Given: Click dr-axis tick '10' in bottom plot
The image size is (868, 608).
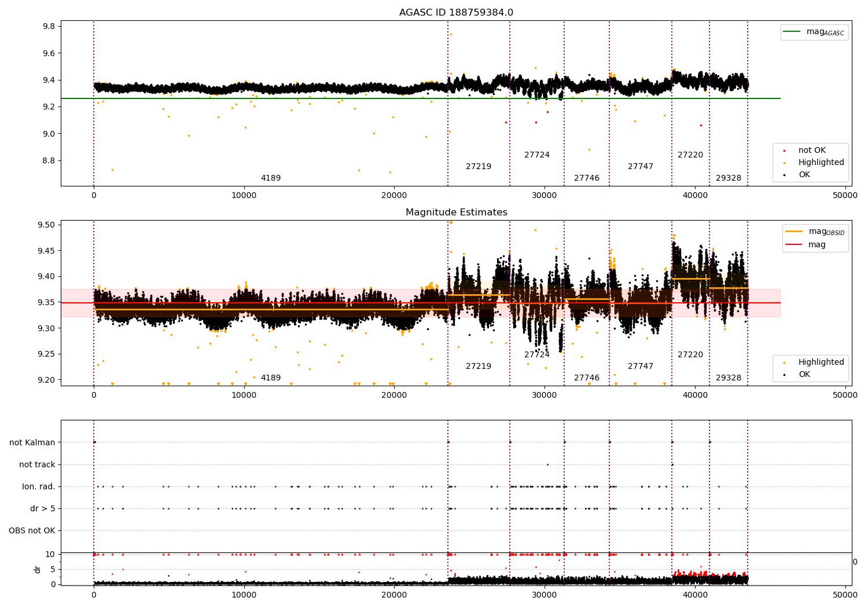Looking at the screenshot, I should coord(50,554).
